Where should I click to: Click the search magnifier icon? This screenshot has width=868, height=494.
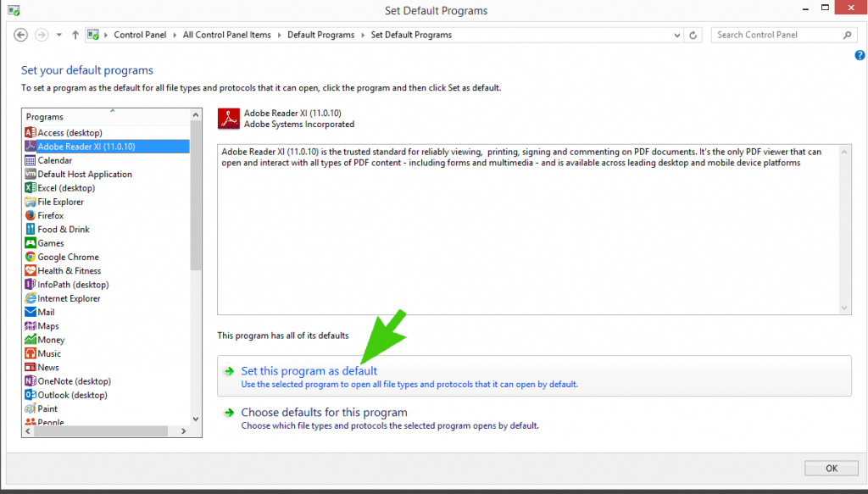click(x=847, y=35)
